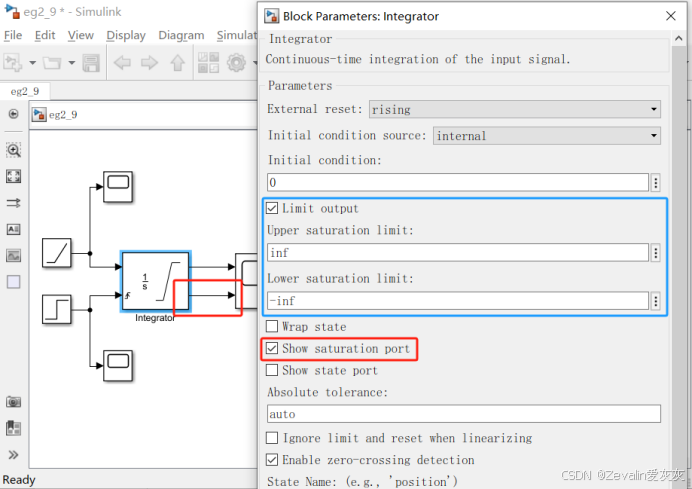The height and width of the screenshot is (489, 692).
Task: Expand the palette double chevron
Action: coord(13,455)
